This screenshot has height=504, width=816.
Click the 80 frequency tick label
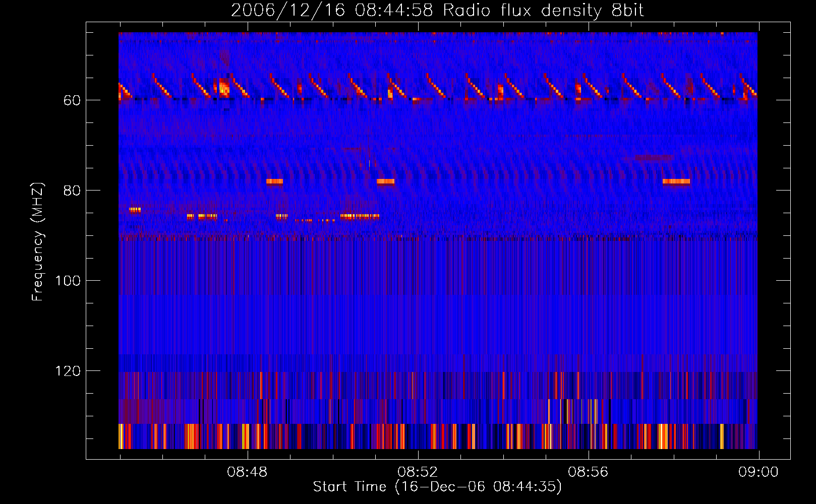72,191
